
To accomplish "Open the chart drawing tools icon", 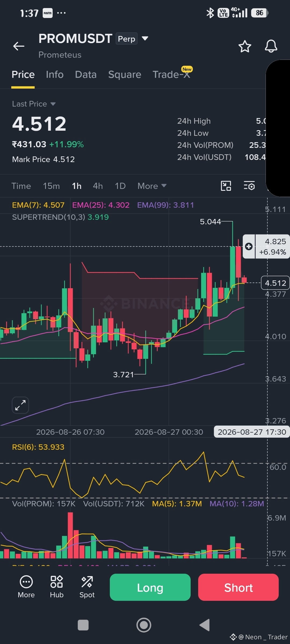I will pyautogui.click(x=226, y=186).
